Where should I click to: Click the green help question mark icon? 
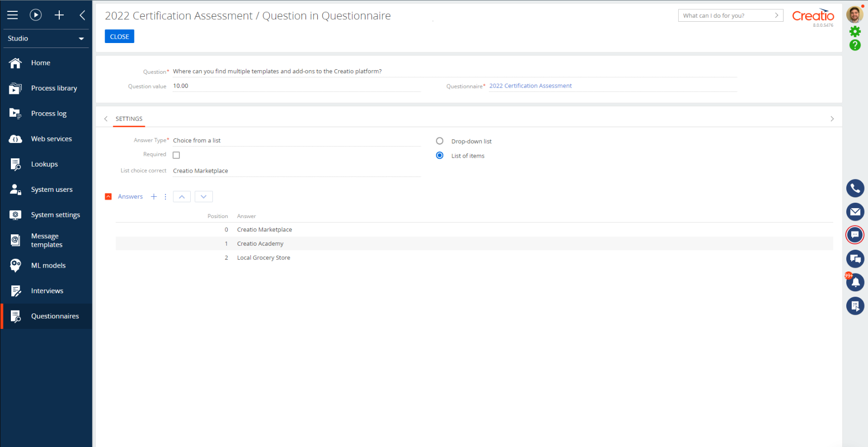pyautogui.click(x=855, y=45)
